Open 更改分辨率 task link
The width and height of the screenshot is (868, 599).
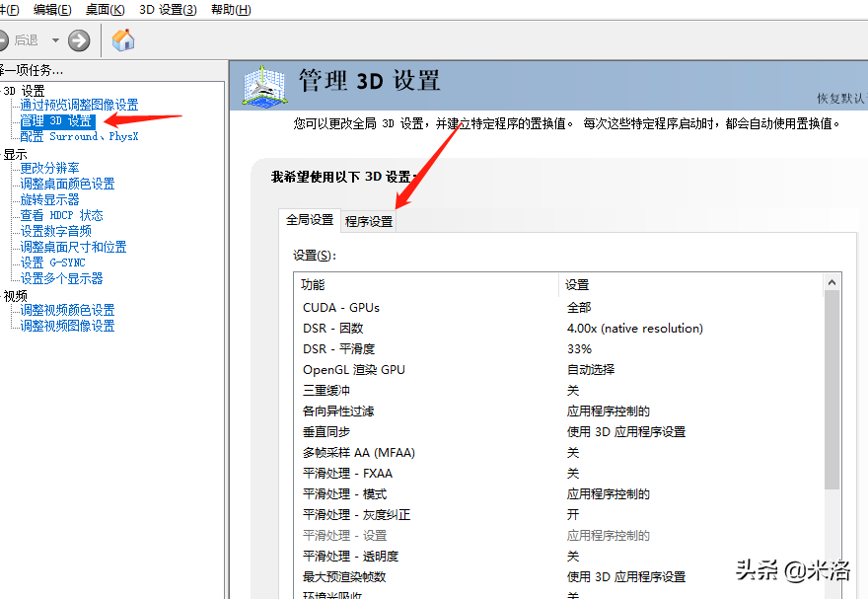[50, 168]
